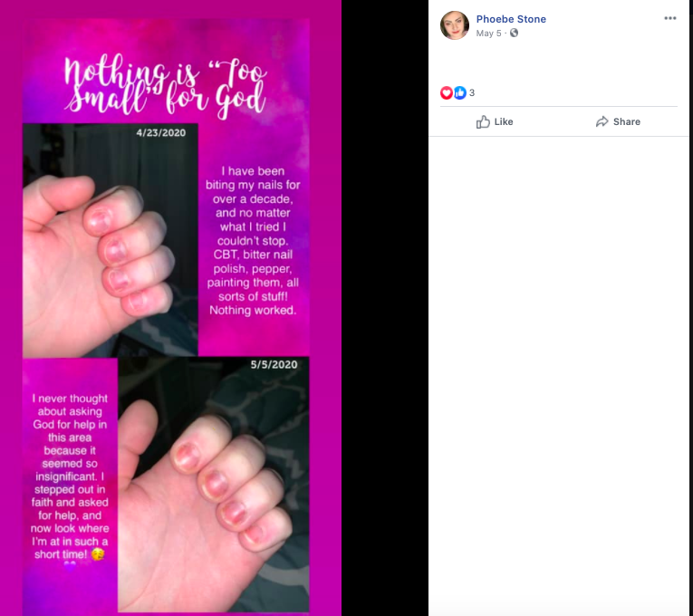Open the reaction count of 3

pyautogui.click(x=472, y=92)
